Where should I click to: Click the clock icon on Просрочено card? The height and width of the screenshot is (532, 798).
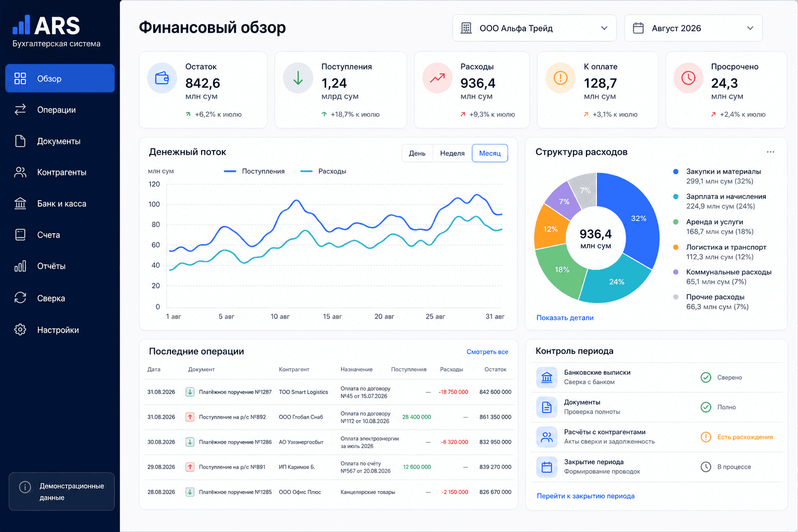click(688, 78)
